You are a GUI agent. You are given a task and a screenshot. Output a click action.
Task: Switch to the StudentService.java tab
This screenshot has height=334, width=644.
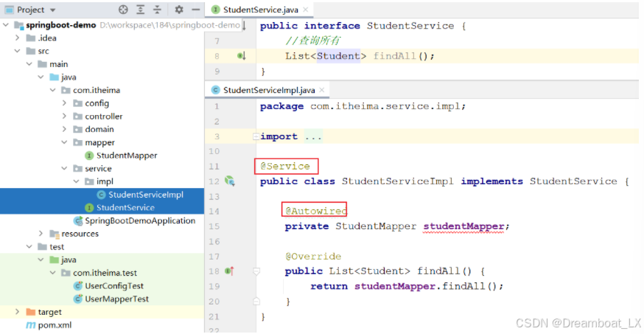260,10
